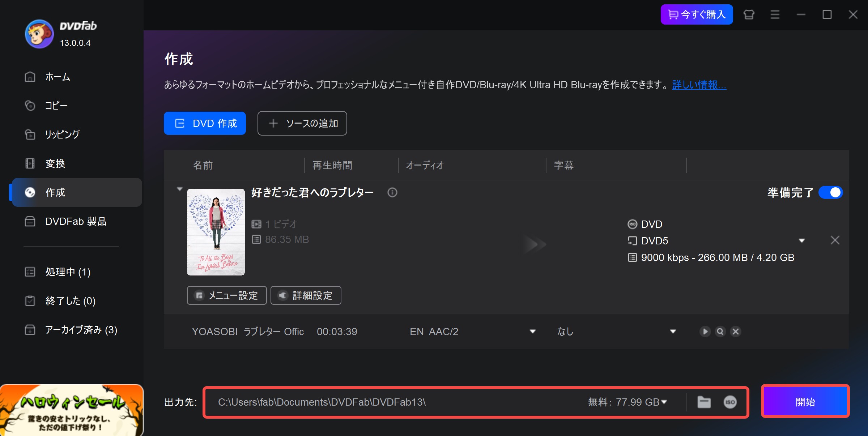This screenshot has height=436, width=868.
Task: Click the info icon beside the title
Action: pos(392,192)
